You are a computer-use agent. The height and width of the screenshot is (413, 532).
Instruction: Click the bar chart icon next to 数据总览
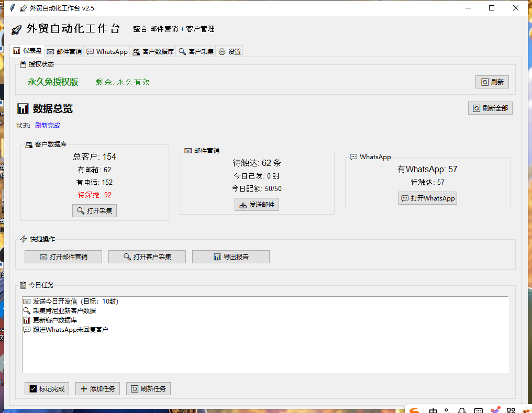pos(23,108)
